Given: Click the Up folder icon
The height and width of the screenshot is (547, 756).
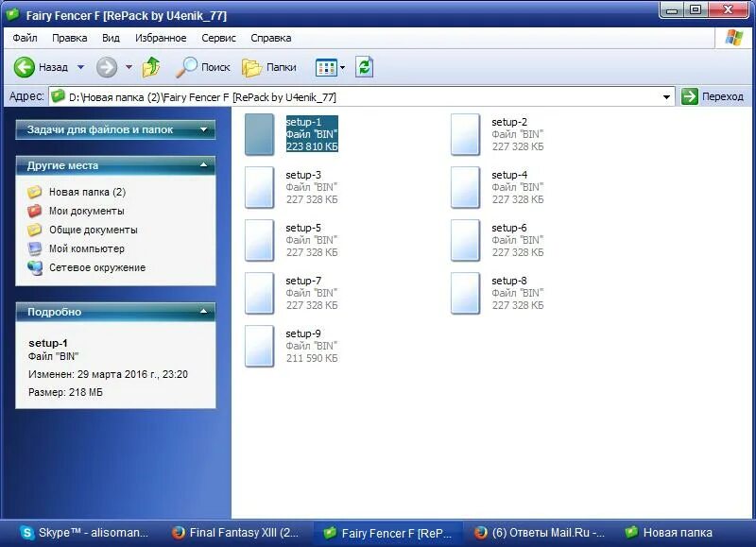Looking at the screenshot, I should tap(151, 67).
